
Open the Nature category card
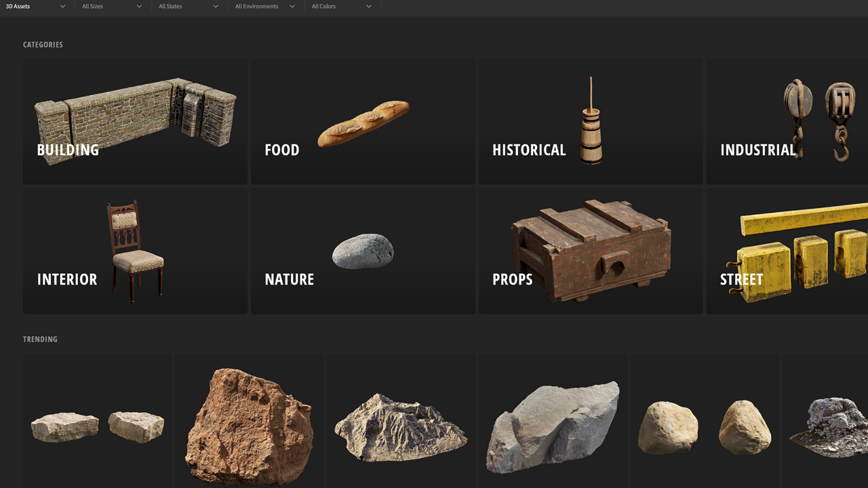pyautogui.click(x=363, y=251)
